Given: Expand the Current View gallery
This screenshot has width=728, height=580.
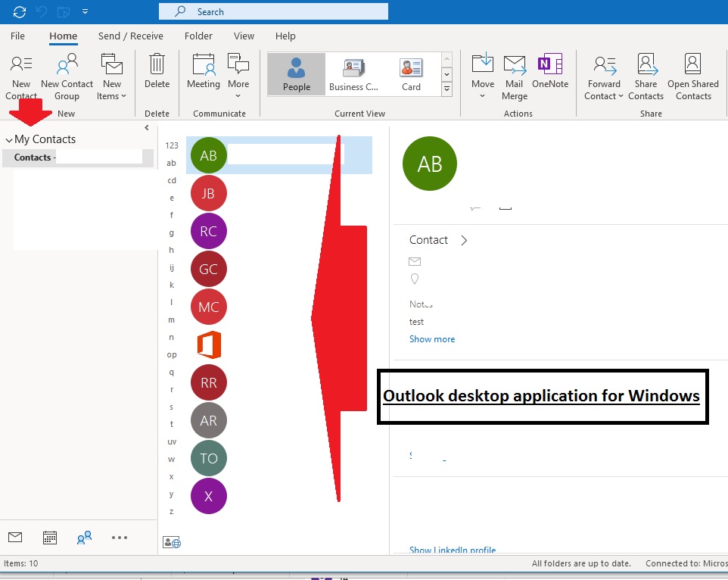Looking at the screenshot, I should (446, 89).
